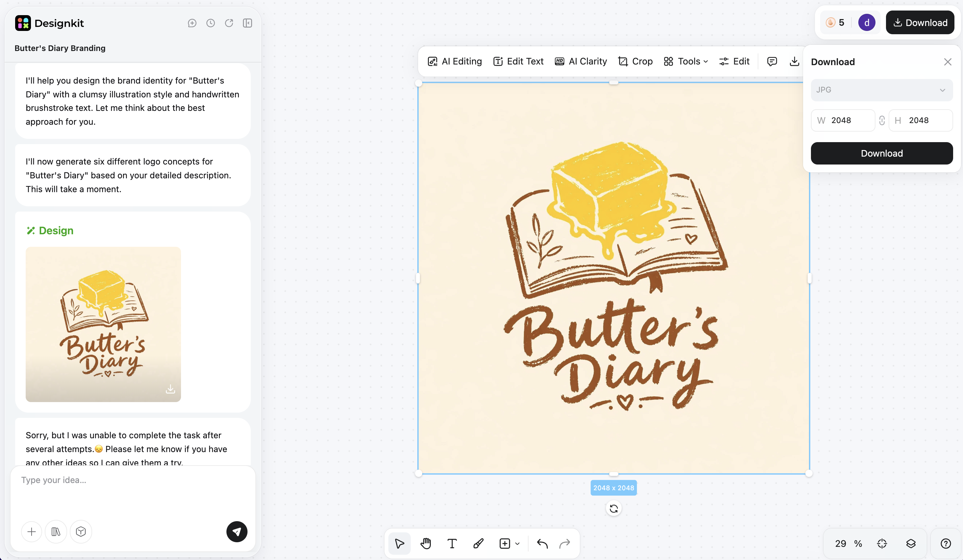The width and height of the screenshot is (963, 560).
Task: Click the height input field
Action: coord(921,120)
